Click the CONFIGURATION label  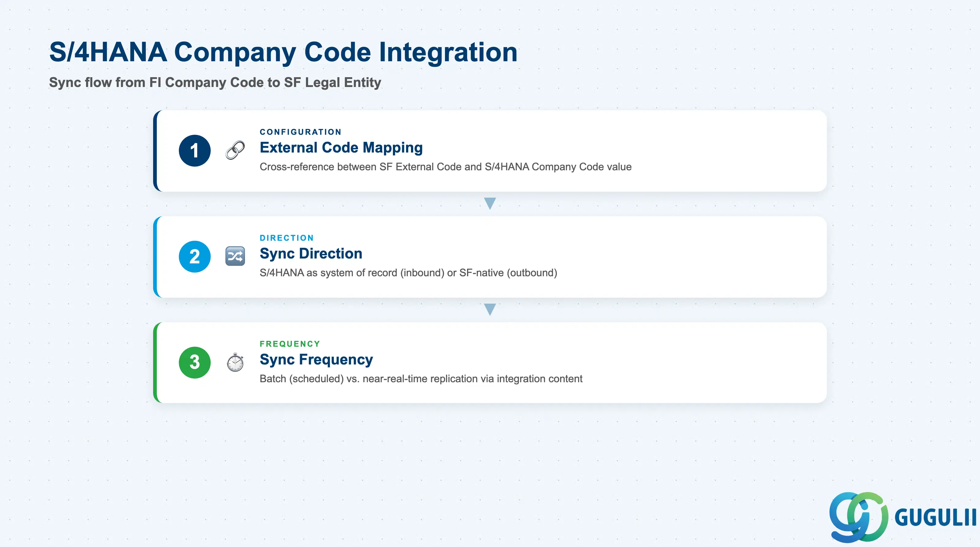300,132
